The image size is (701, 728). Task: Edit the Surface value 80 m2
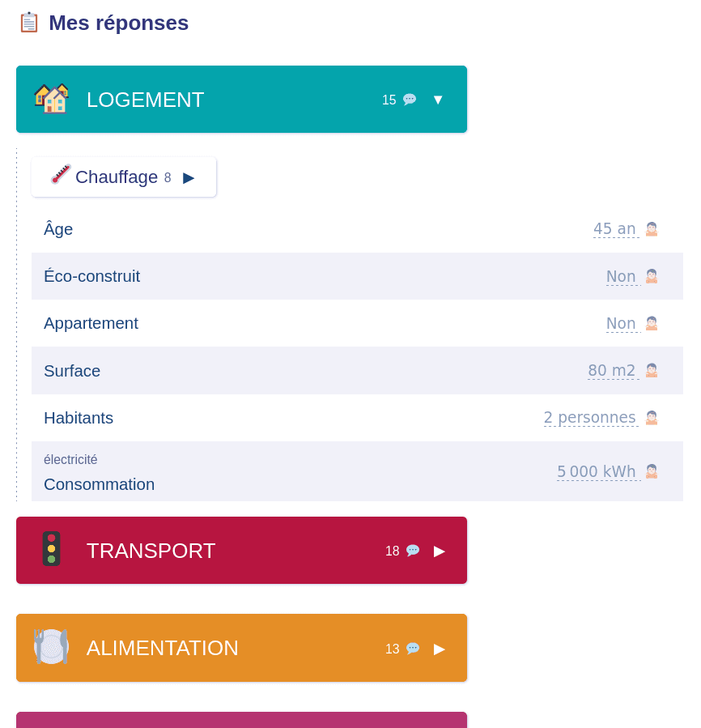[612, 370]
